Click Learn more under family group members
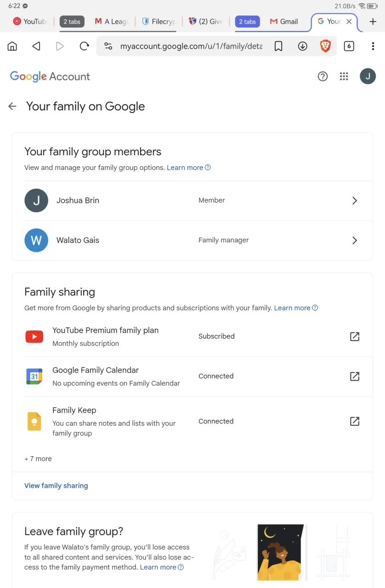The image size is (385, 588). point(188,168)
